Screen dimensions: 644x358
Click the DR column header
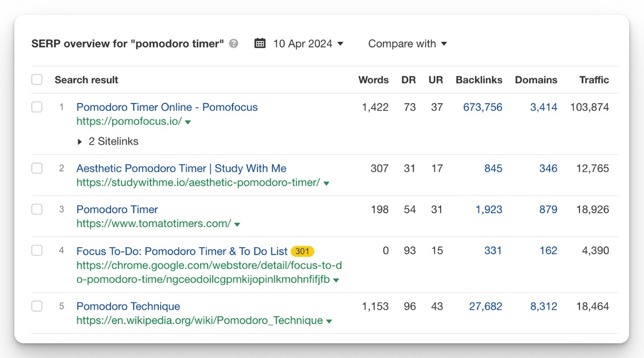click(408, 80)
